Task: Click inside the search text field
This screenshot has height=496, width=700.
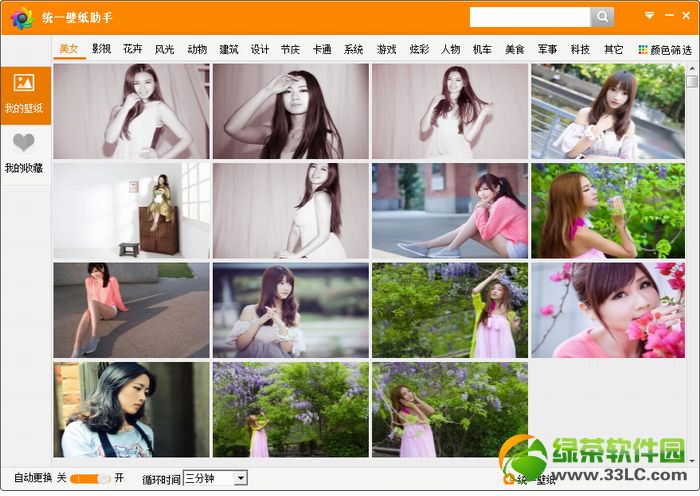Action: 530,17
